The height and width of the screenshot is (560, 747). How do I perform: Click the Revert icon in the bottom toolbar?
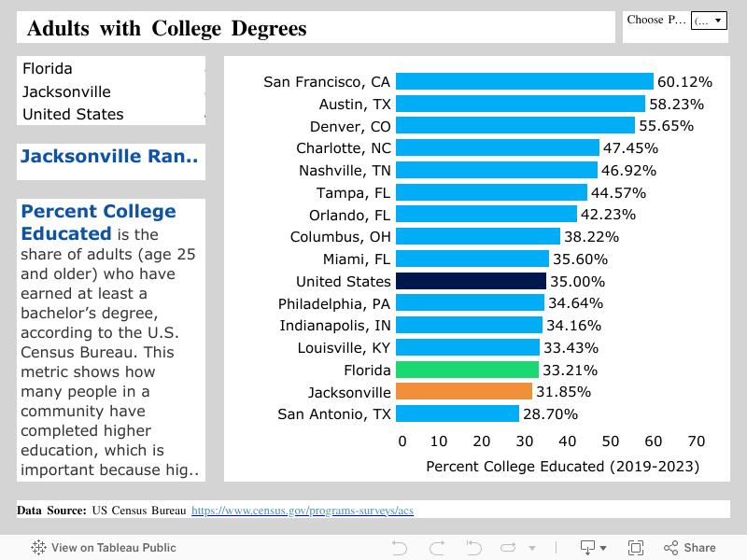(472, 548)
